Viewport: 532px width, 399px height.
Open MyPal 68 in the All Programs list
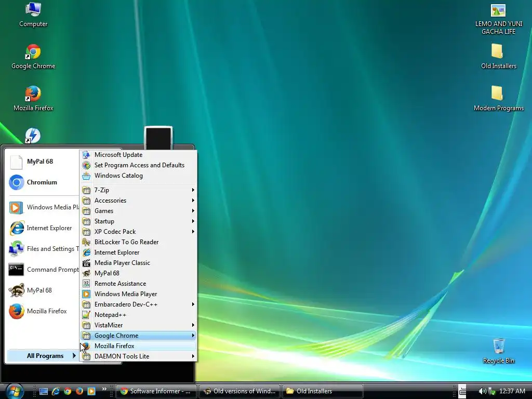[138, 273]
